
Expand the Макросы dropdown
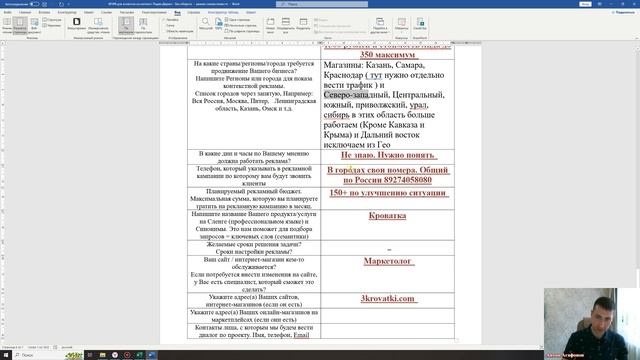pyautogui.click(x=402, y=26)
